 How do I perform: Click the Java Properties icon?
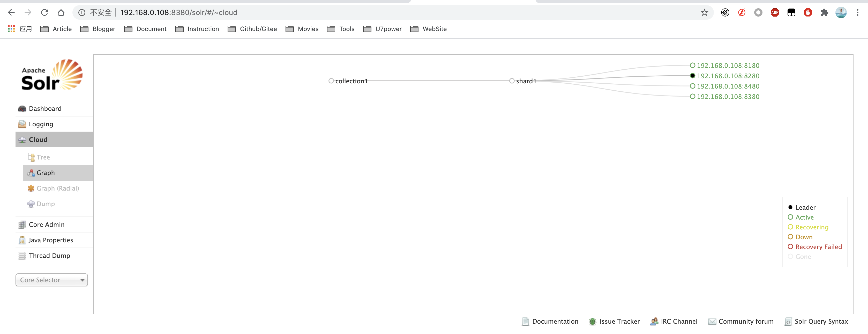[x=22, y=240]
